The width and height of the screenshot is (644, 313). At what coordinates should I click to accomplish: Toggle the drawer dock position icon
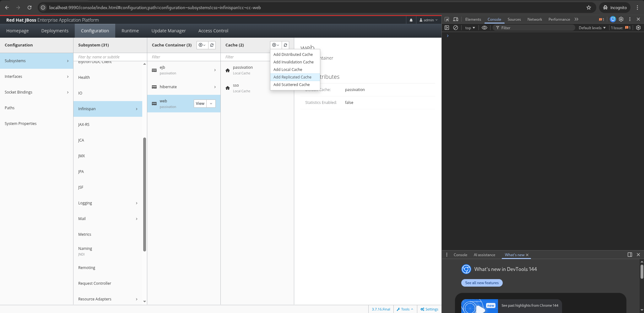[x=630, y=255]
